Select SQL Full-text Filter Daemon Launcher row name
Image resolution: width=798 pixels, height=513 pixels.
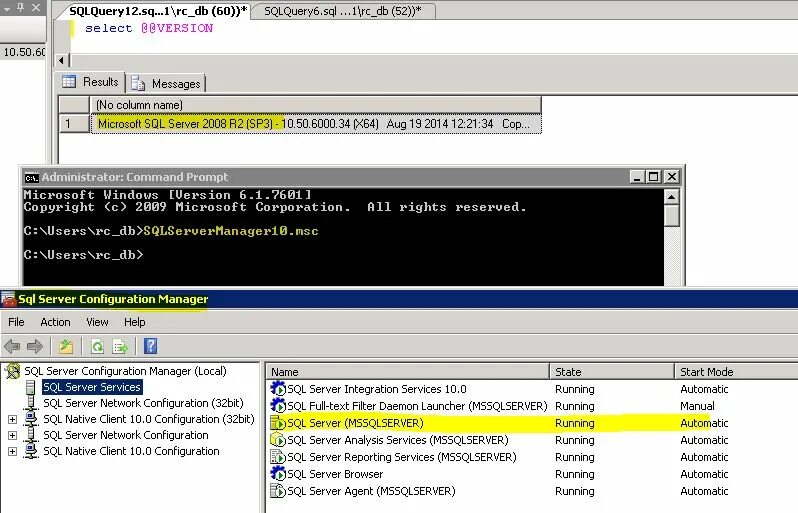pyautogui.click(x=417, y=406)
